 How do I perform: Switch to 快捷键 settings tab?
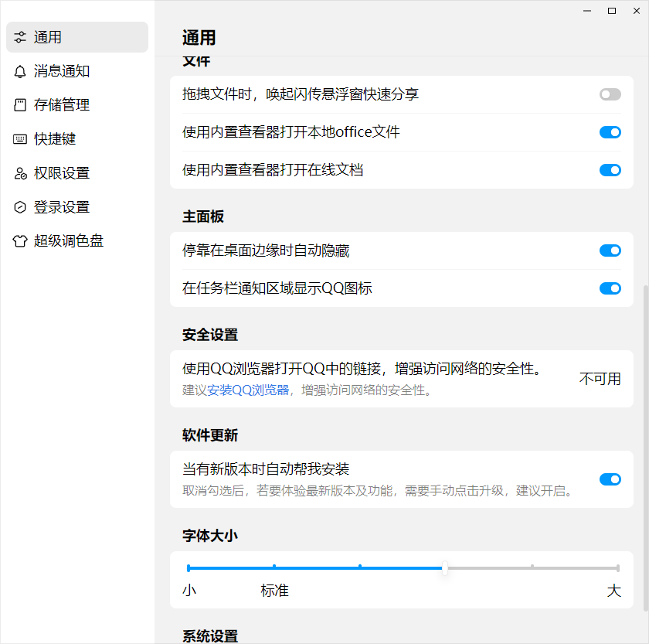coord(55,139)
